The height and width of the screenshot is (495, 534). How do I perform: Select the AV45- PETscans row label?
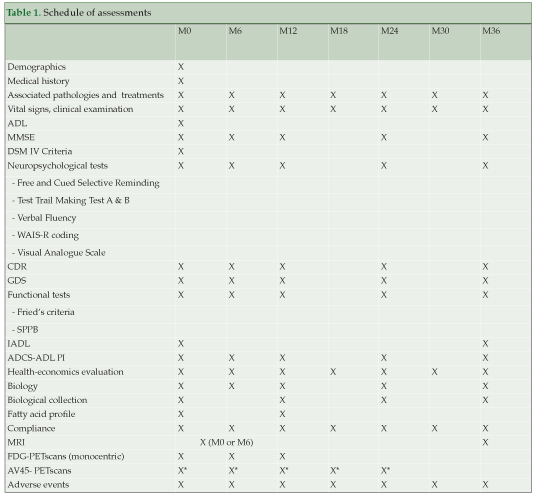(39, 471)
